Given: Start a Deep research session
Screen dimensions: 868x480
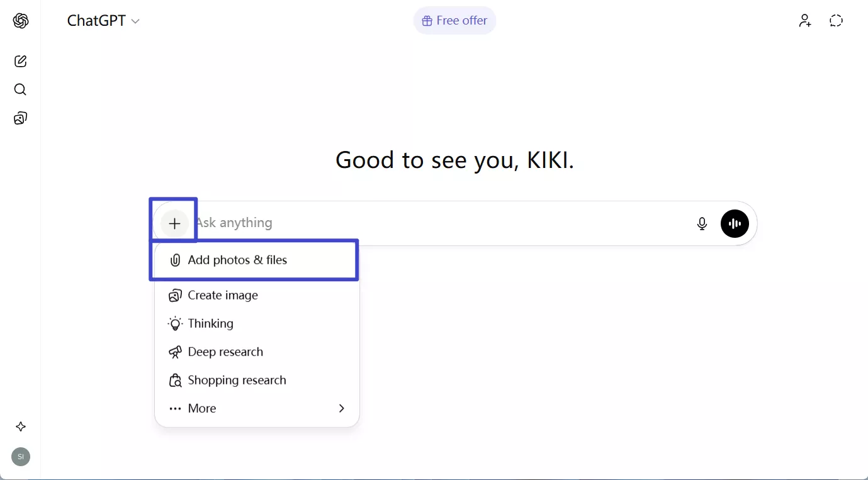Looking at the screenshot, I should (x=225, y=352).
